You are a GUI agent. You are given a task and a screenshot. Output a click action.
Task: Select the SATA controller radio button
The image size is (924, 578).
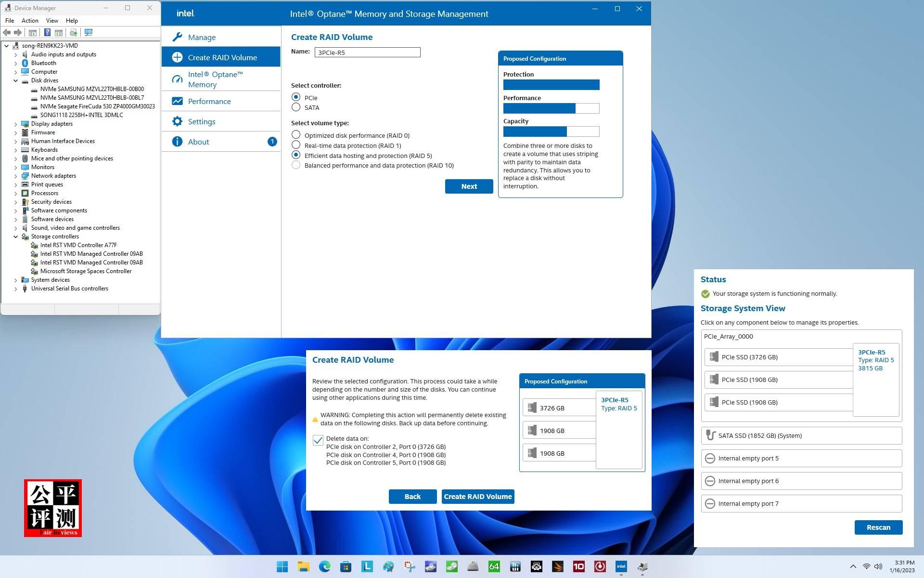[x=296, y=107]
